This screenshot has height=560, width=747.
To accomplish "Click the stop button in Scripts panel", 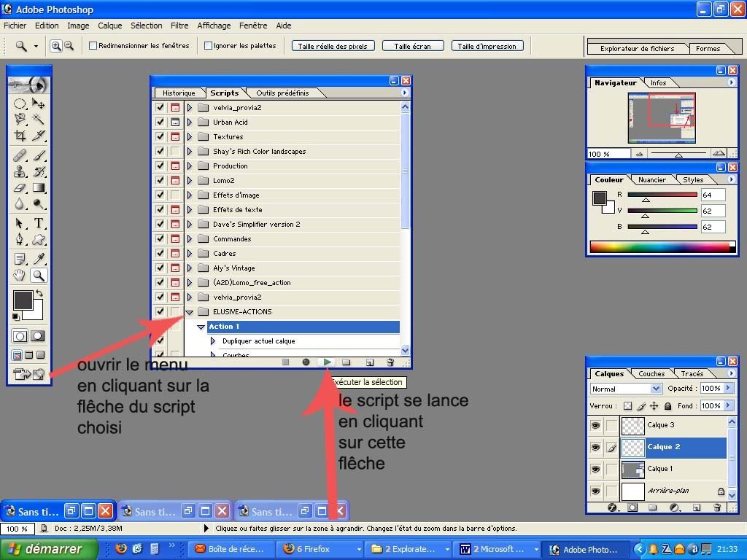I will [285, 362].
